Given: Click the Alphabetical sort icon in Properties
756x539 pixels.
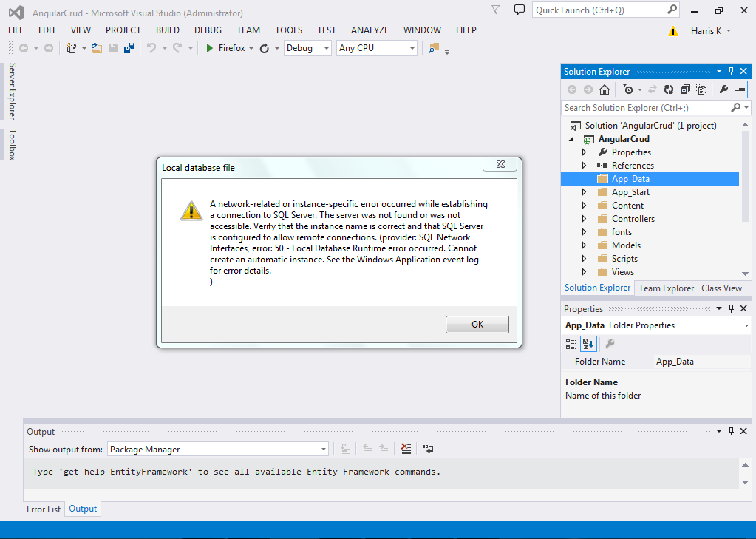Looking at the screenshot, I should (588, 343).
